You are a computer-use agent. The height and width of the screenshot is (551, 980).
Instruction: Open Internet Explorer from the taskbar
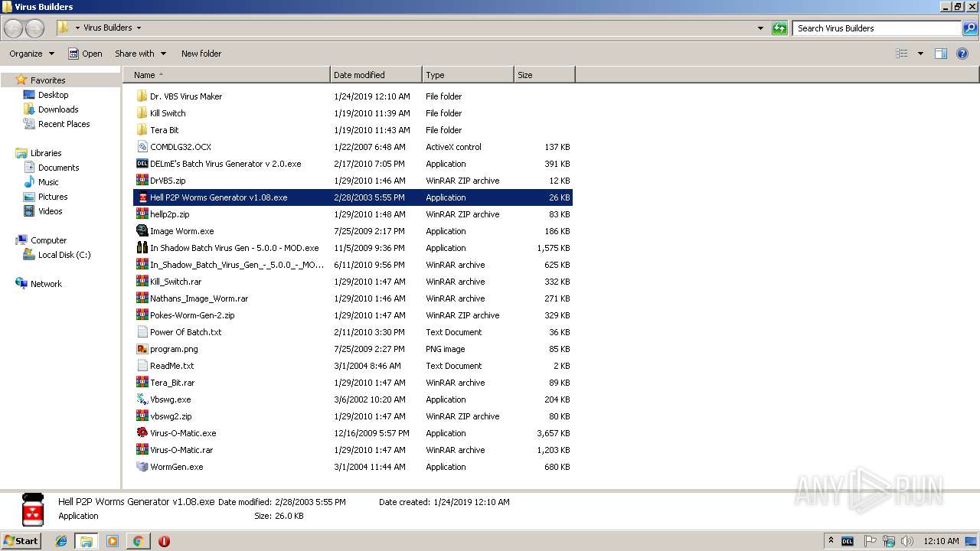click(61, 541)
